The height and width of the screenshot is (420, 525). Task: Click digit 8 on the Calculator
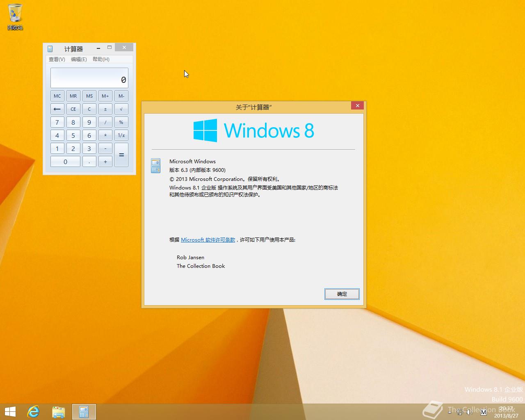point(73,122)
